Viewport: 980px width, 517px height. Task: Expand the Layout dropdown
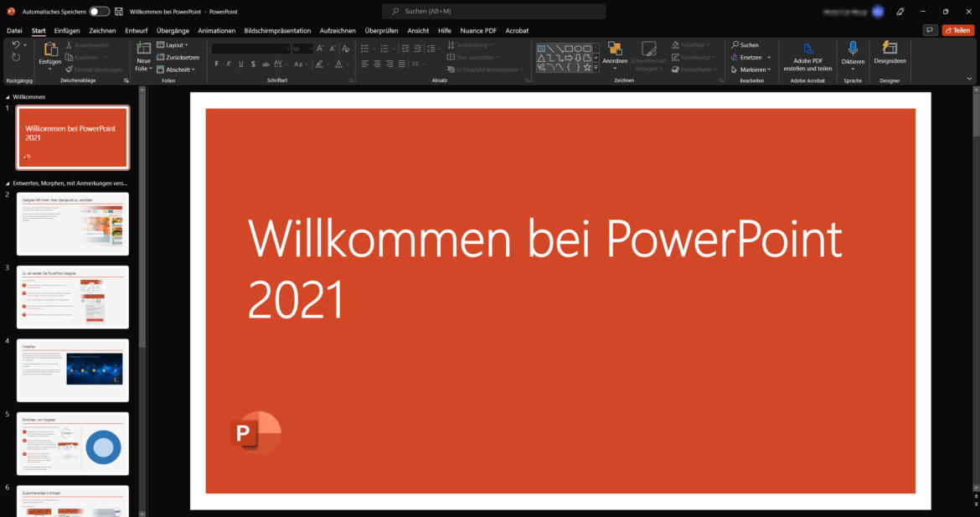click(173, 44)
